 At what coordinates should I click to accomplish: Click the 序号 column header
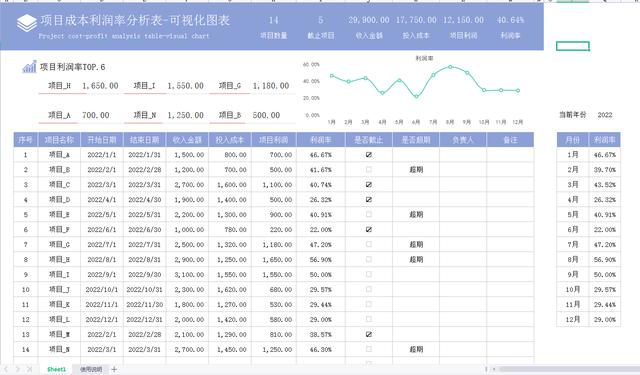[26, 140]
